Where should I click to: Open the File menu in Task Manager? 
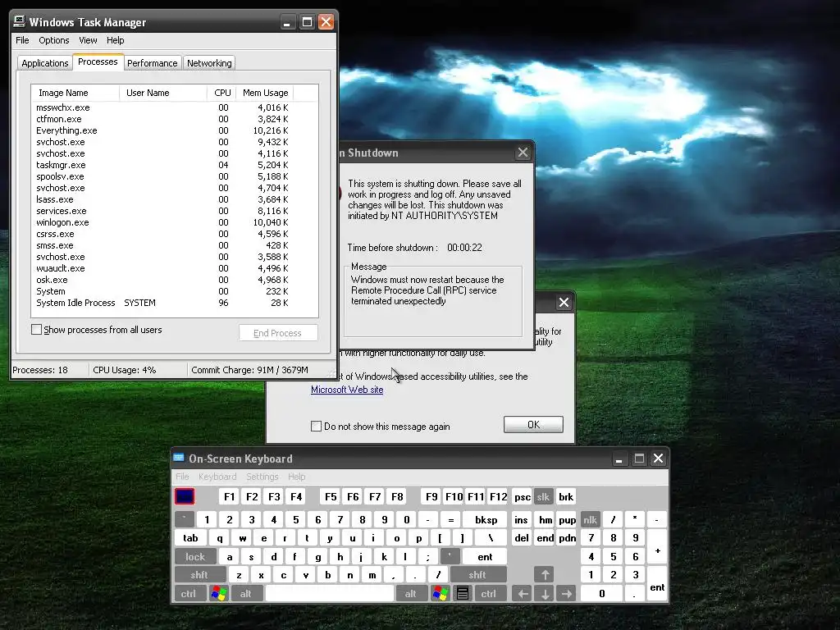(x=22, y=40)
